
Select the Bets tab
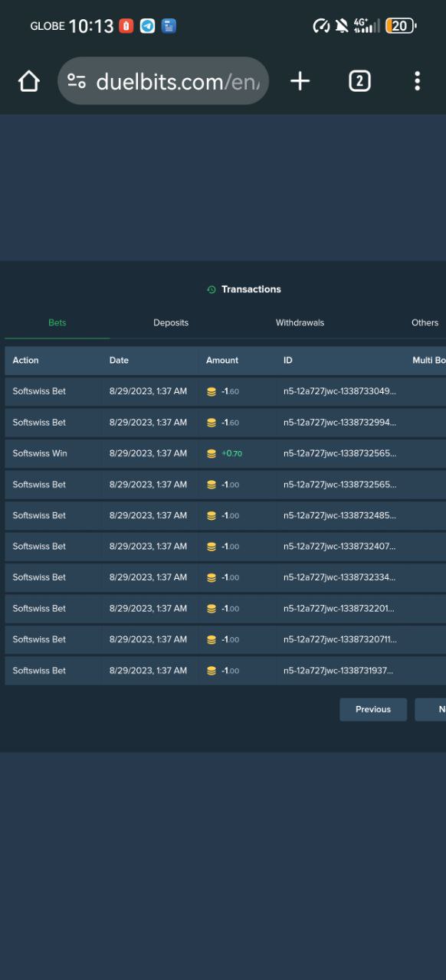pos(57,323)
